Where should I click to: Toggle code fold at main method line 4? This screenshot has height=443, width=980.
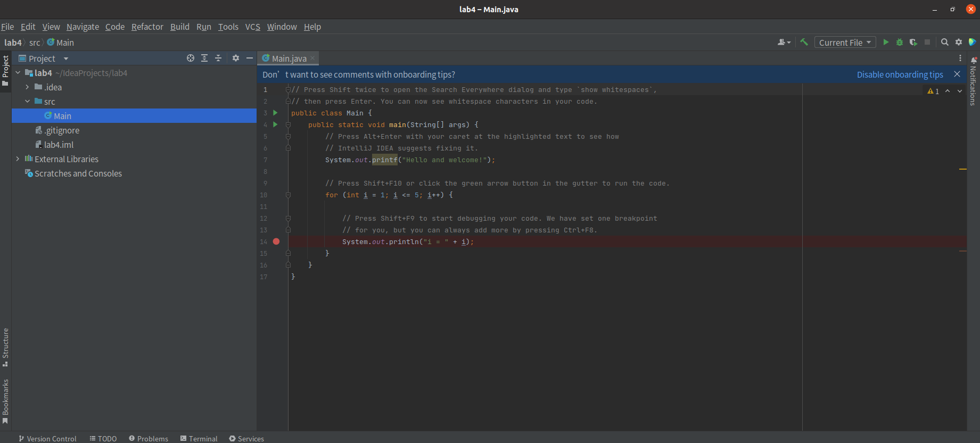tap(288, 124)
